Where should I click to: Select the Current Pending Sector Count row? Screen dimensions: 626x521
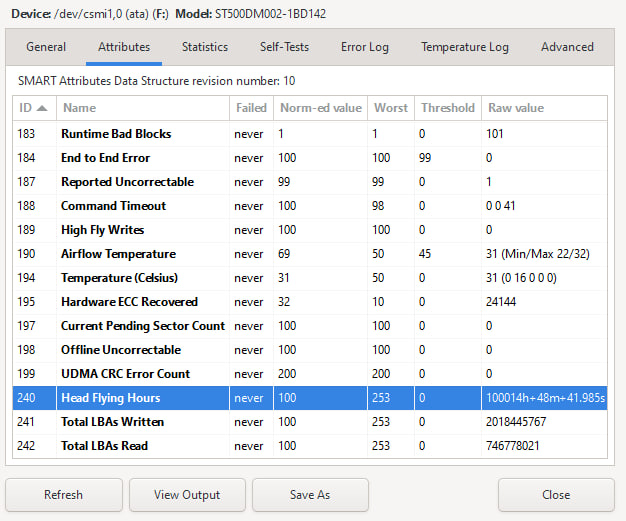click(142, 326)
